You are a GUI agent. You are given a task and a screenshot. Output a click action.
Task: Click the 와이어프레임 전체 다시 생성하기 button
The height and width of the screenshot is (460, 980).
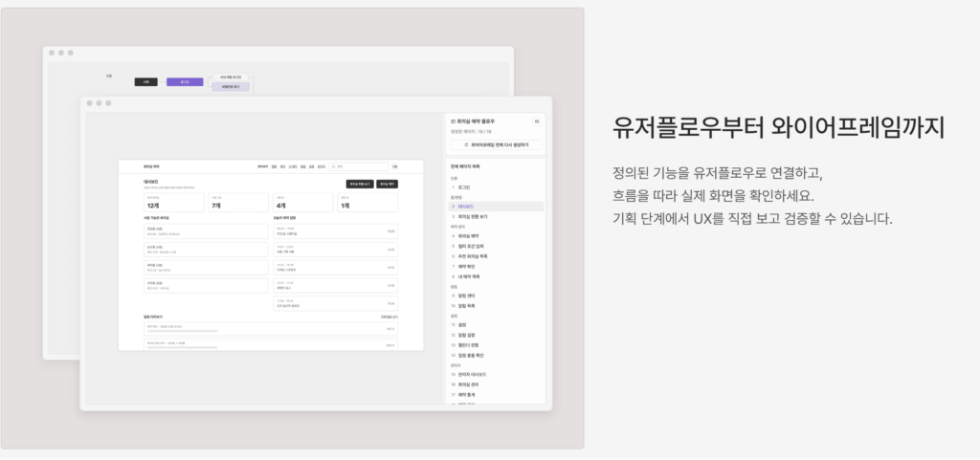point(497,144)
